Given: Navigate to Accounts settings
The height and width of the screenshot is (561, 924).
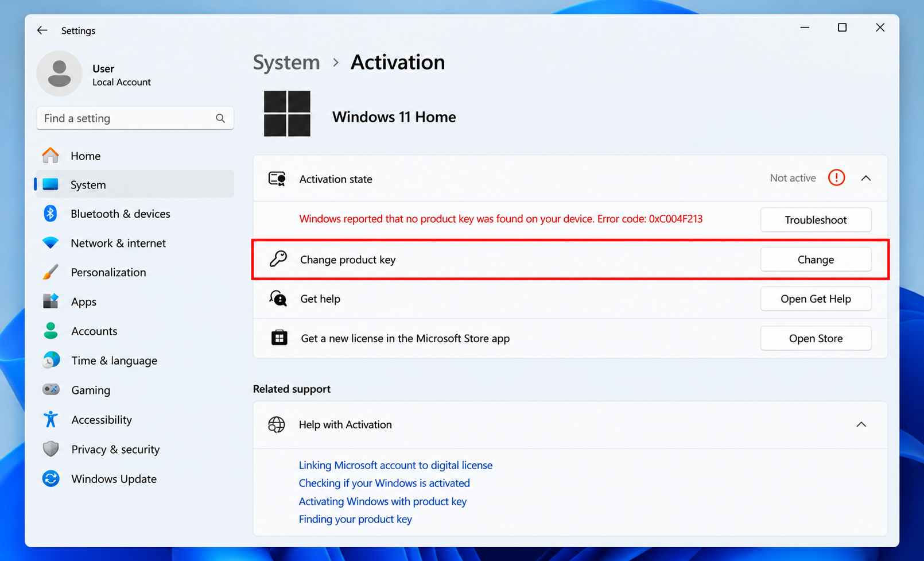Looking at the screenshot, I should point(135,331).
